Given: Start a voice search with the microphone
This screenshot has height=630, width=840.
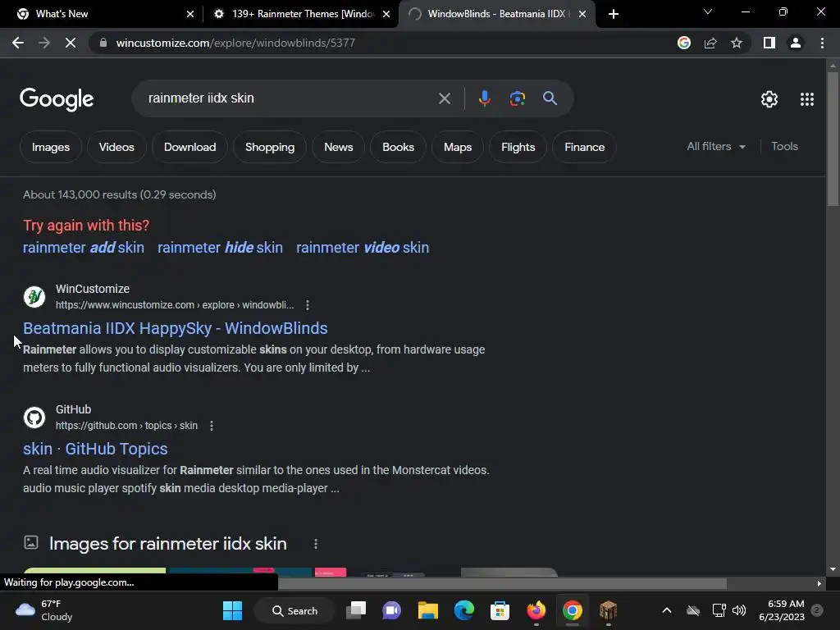Looking at the screenshot, I should tap(484, 98).
